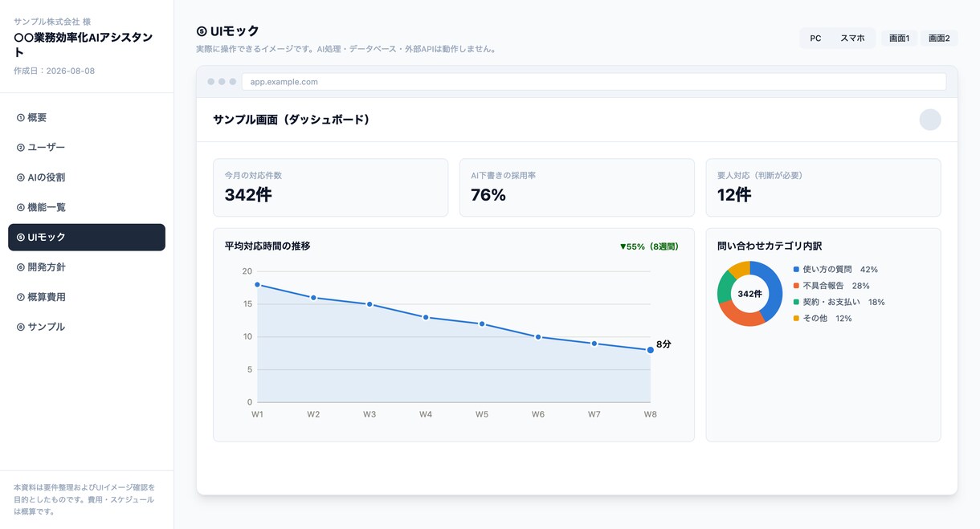Open the 概要 sidebar item

coord(87,117)
